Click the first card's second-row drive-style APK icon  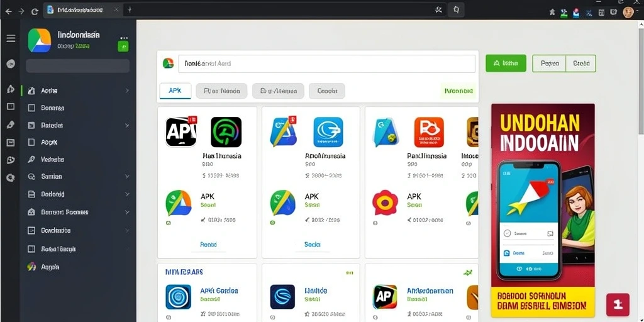pos(178,203)
